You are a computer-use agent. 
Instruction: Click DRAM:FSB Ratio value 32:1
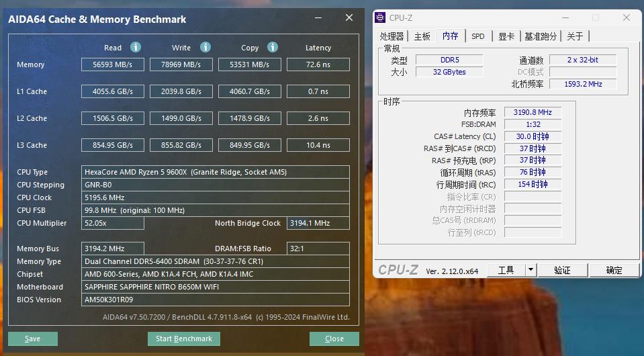click(x=318, y=249)
